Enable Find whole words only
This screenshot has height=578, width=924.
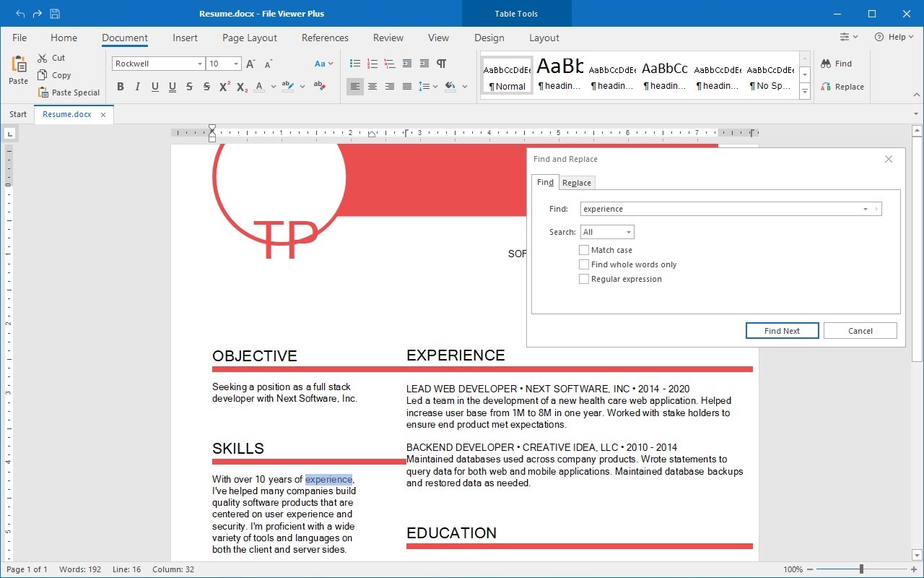pos(584,264)
